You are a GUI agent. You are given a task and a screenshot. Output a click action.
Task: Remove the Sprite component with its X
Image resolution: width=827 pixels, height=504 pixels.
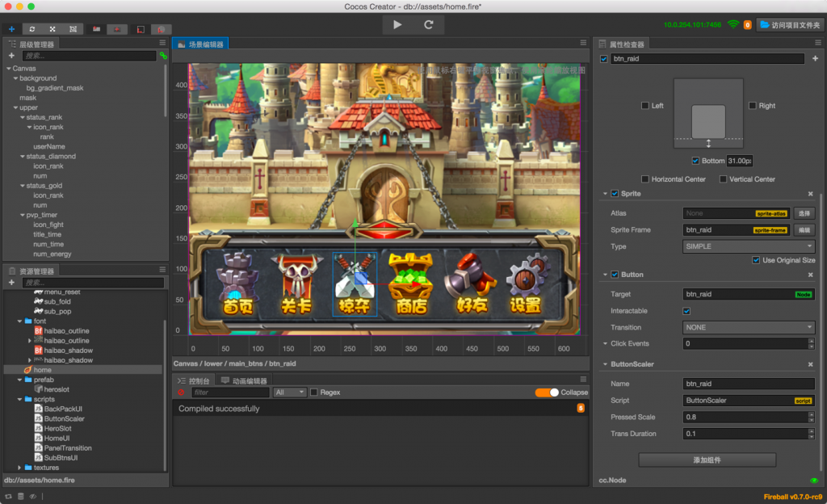pyautogui.click(x=810, y=194)
